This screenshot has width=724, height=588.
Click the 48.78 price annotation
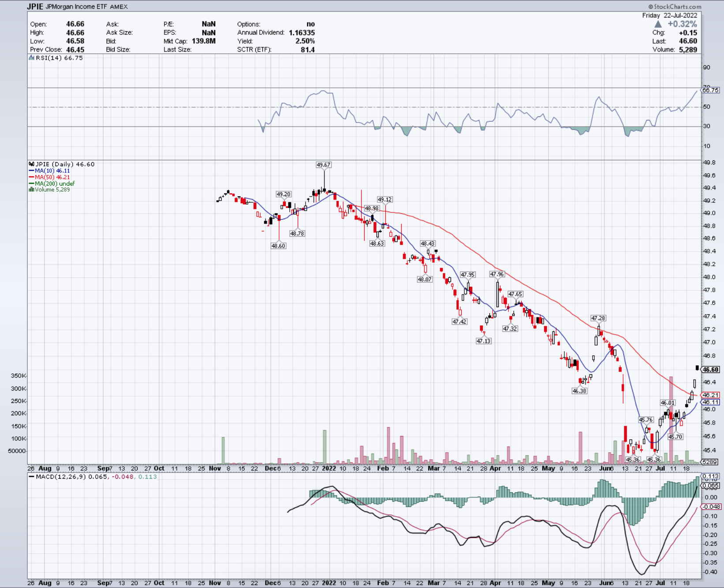click(297, 234)
